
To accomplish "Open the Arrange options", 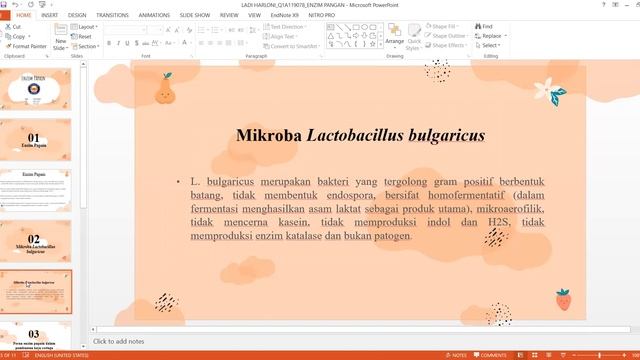I will tap(395, 36).
